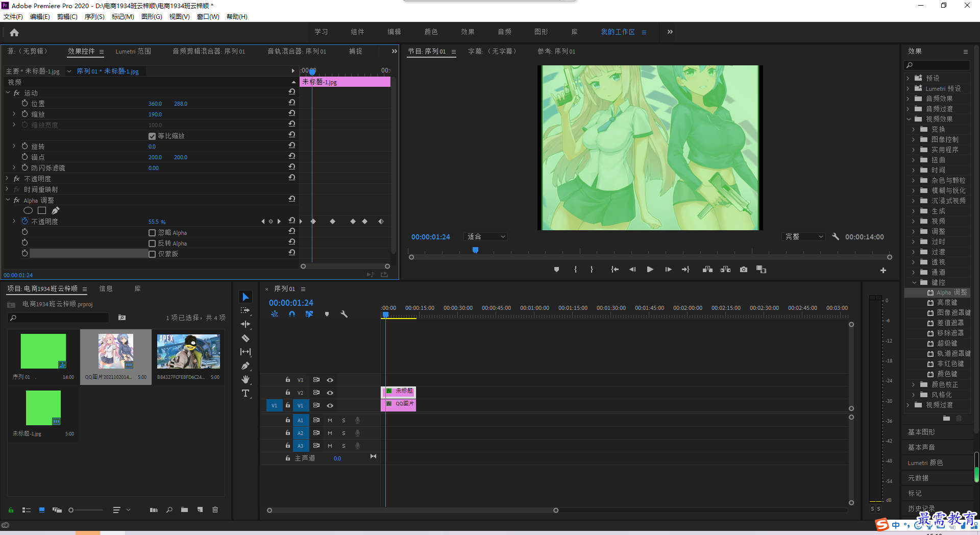Play the program monitor
This screenshot has width=980, height=535.
[x=650, y=270]
